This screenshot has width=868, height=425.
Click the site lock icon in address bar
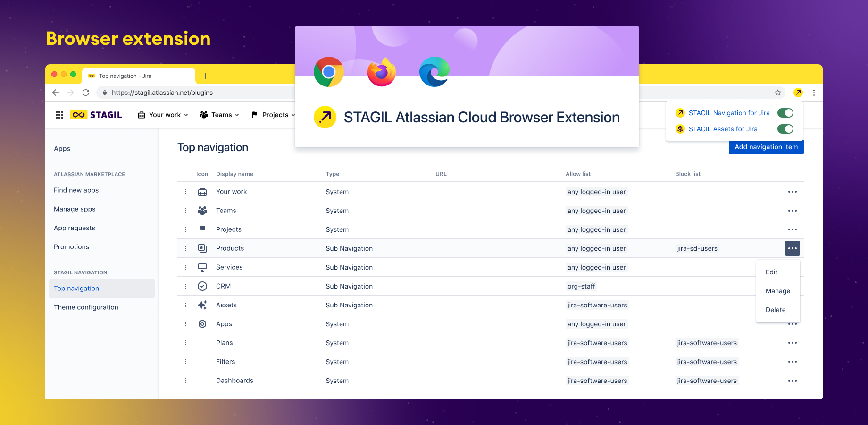click(x=105, y=93)
